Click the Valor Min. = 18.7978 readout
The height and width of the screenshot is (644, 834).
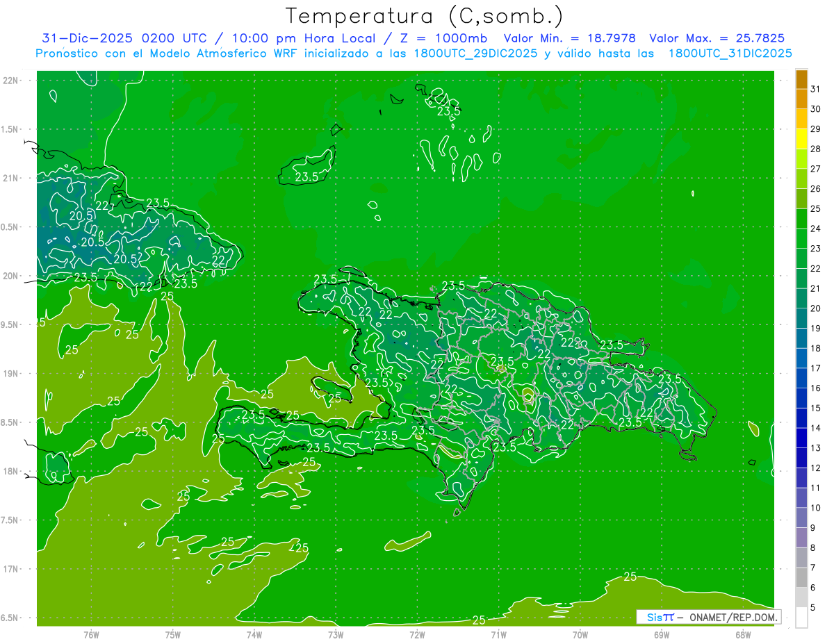(x=570, y=38)
